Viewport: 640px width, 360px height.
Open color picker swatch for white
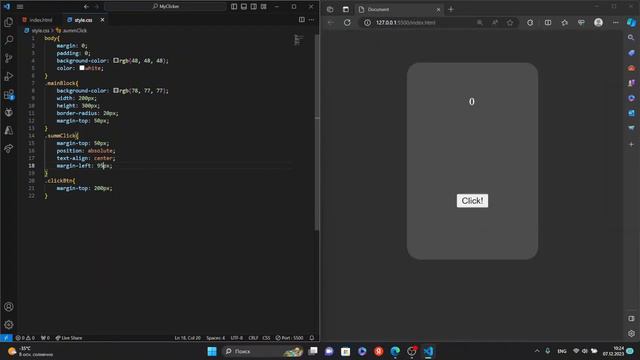pos(82,68)
